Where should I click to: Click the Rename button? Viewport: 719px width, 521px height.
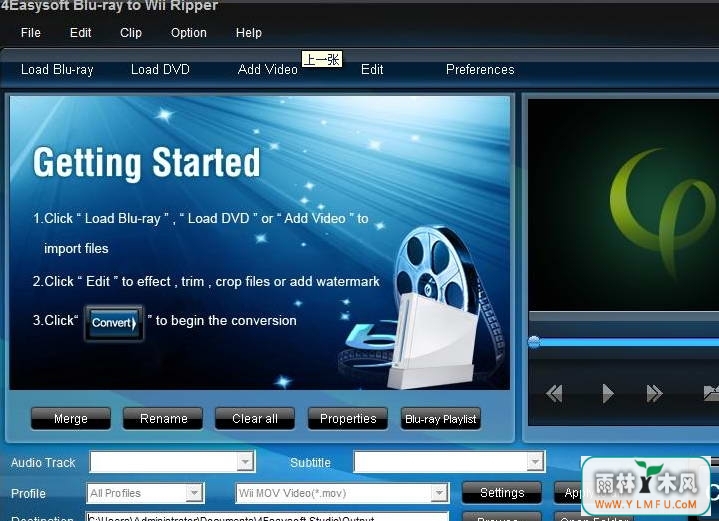click(163, 419)
